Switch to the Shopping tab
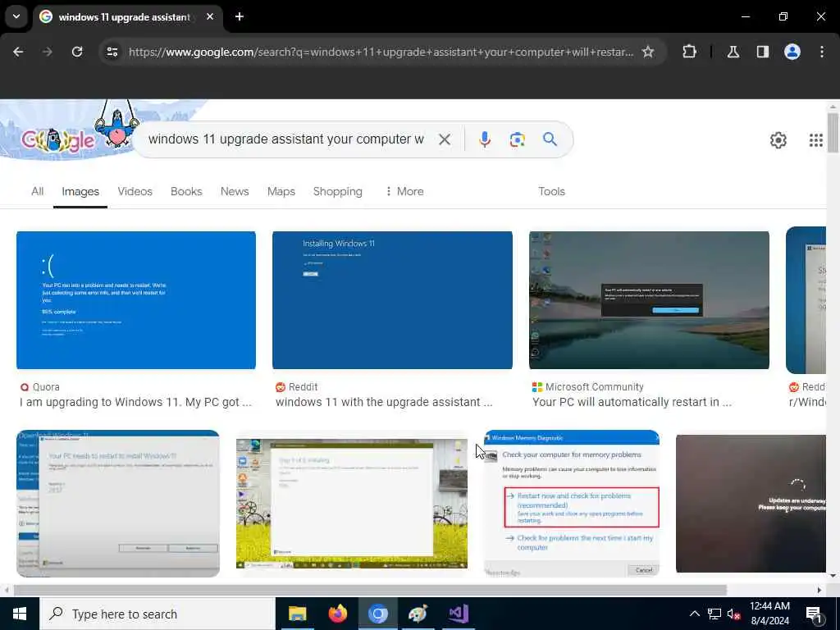840x630 pixels. click(337, 192)
